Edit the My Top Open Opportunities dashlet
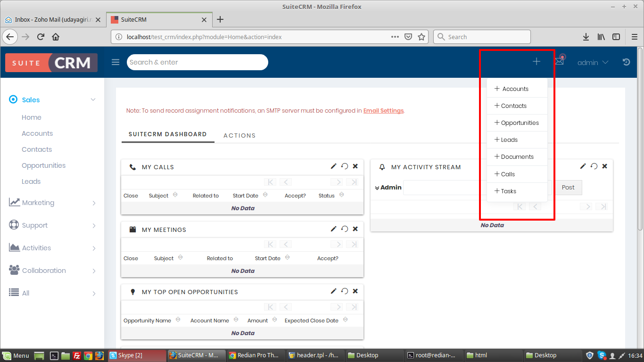 333,291
